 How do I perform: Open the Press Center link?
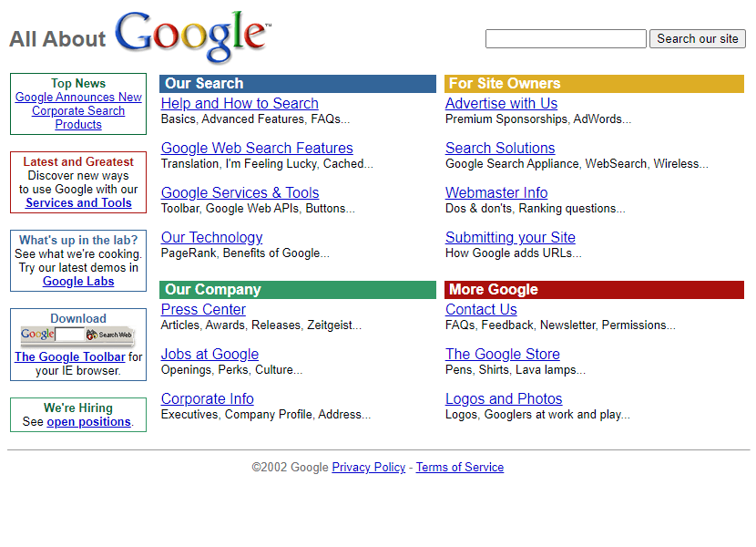(x=203, y=309)
